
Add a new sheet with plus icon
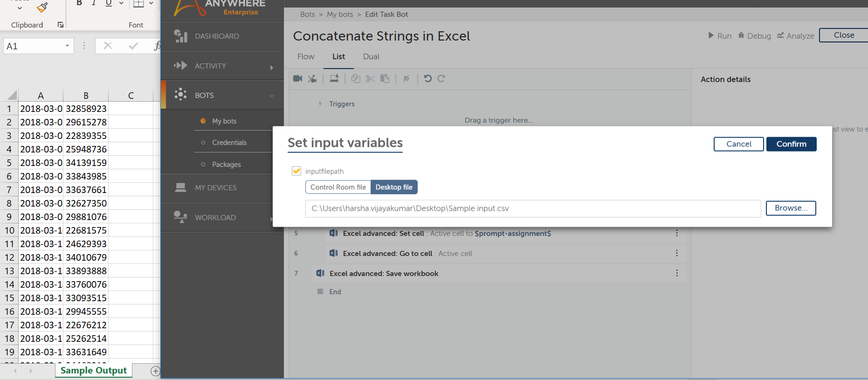coord(155,371)
